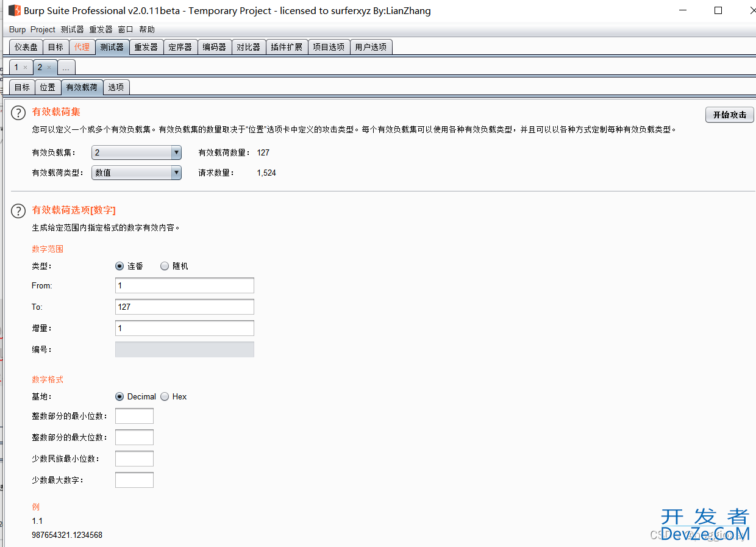Screen dimensions: 756x547
Task: Click the example value 1.1
Action: tap(37, 521)
